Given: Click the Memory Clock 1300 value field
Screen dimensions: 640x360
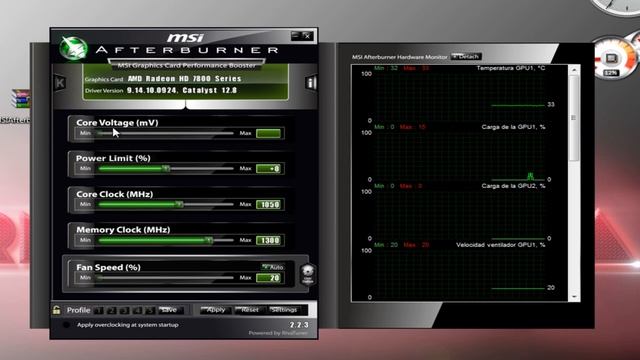Looking at the screenshot, I should 268,240.
